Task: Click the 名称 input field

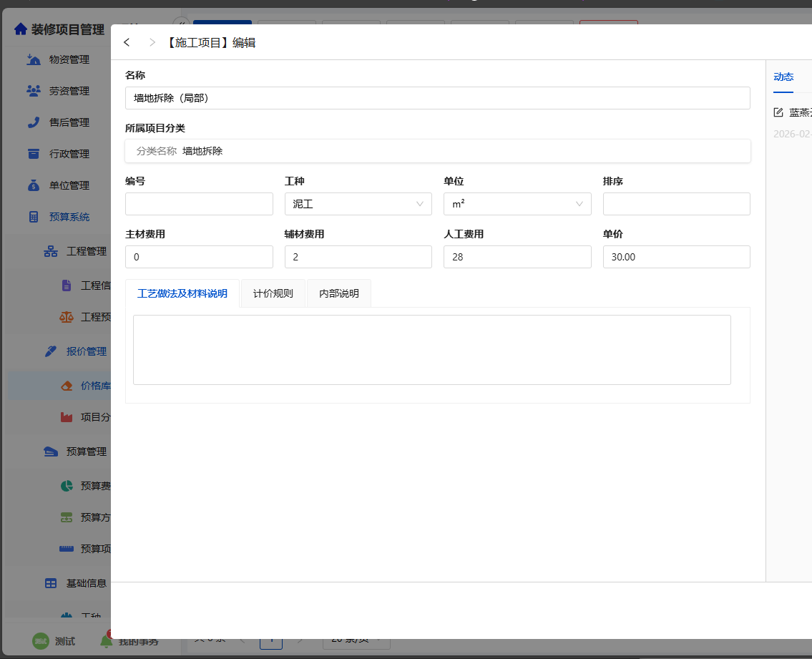Action: 437,98
